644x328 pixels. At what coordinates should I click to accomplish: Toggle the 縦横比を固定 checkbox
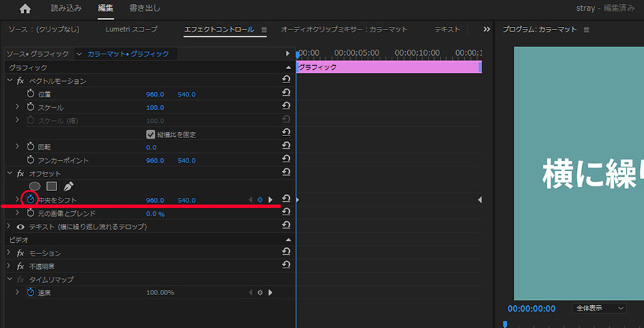(x=151, y=134)
